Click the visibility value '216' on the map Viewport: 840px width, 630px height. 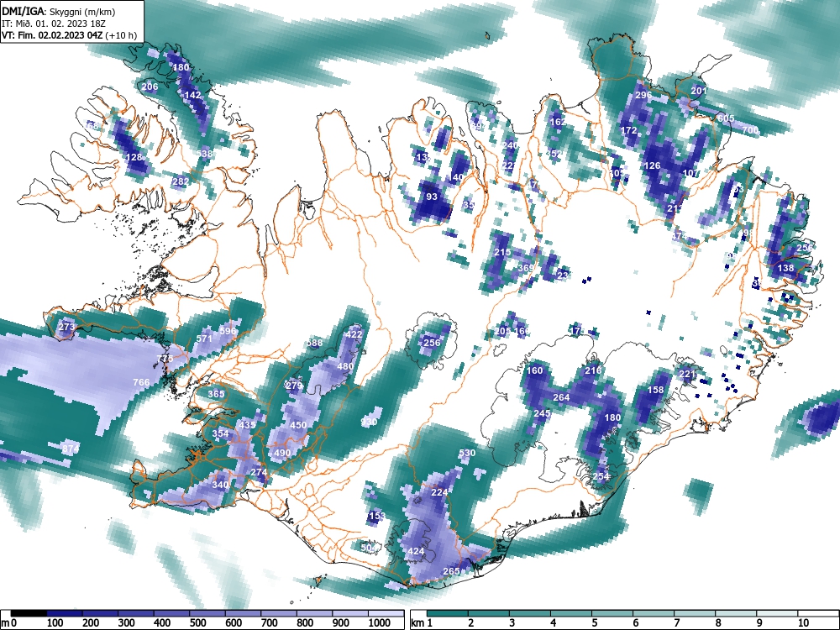pyautogui.click(x=593, y=370)
